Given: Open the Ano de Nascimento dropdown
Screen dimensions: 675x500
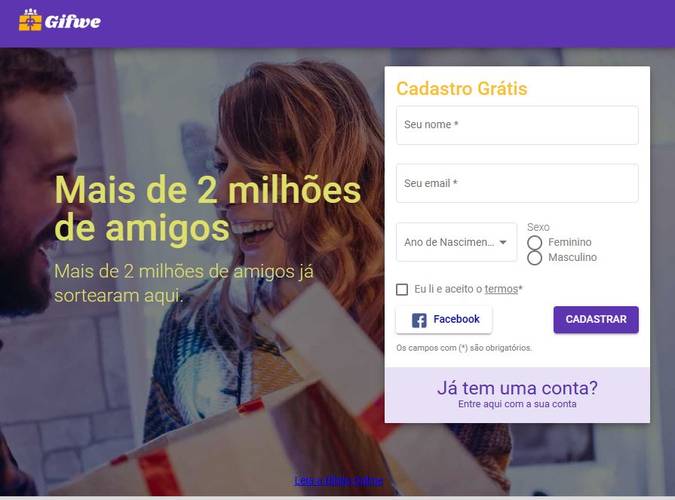Looking at the screenshot, I should click(x=456, y=242).
